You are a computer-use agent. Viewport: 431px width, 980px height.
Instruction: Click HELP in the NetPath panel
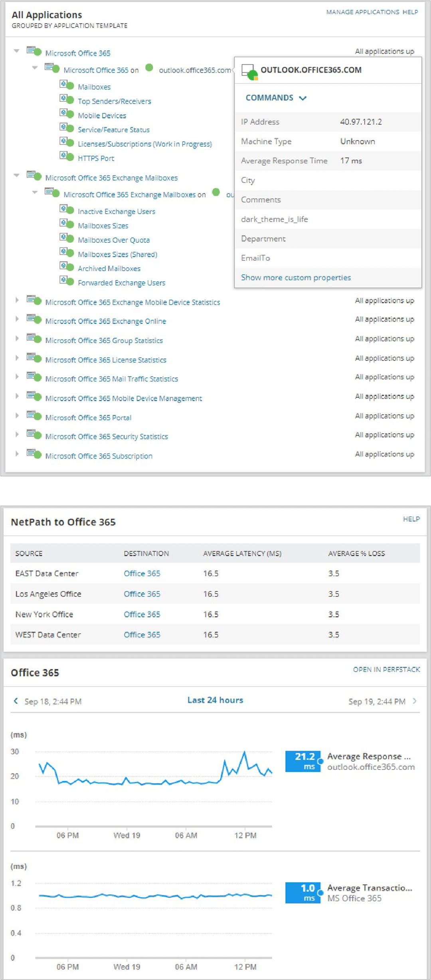(x=411, y=519)
